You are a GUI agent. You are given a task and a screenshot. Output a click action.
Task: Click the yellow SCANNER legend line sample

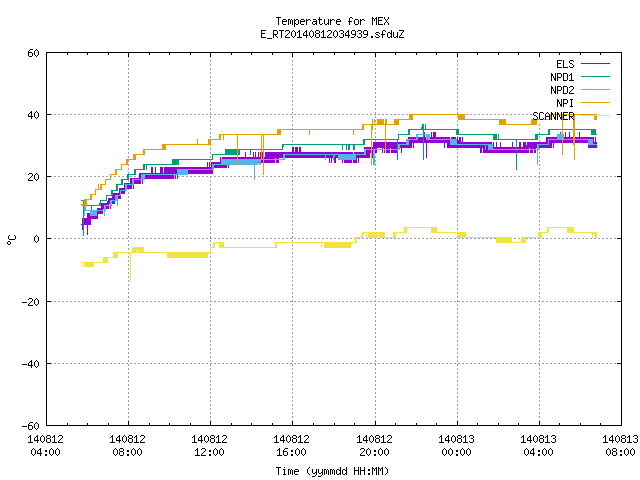595,116
